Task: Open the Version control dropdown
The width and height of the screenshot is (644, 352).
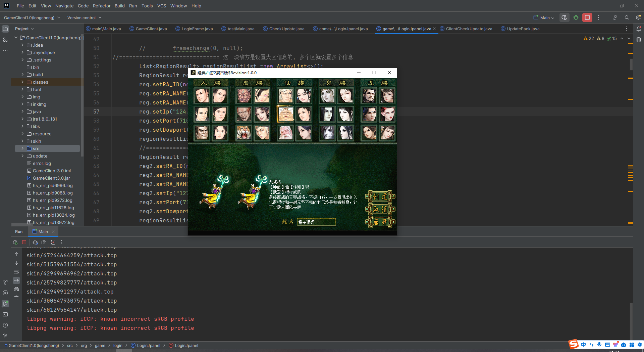Action: click(x=84, y=17)
